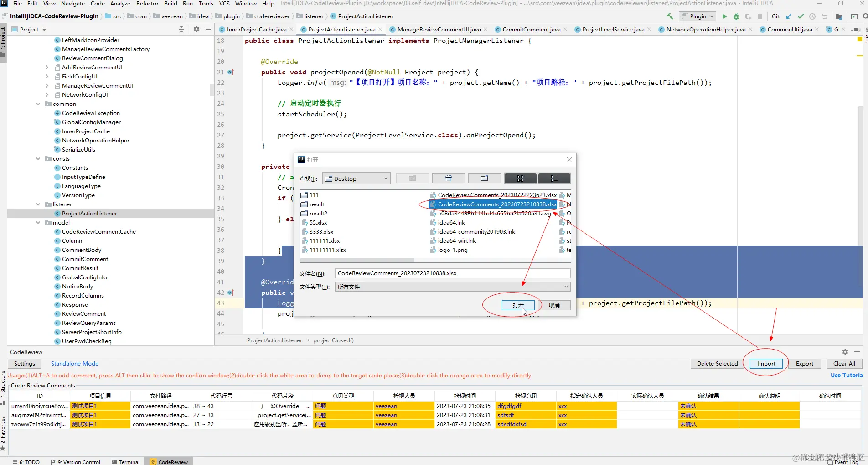Click the override gutter icon on line 42

(x=231, y=293)
